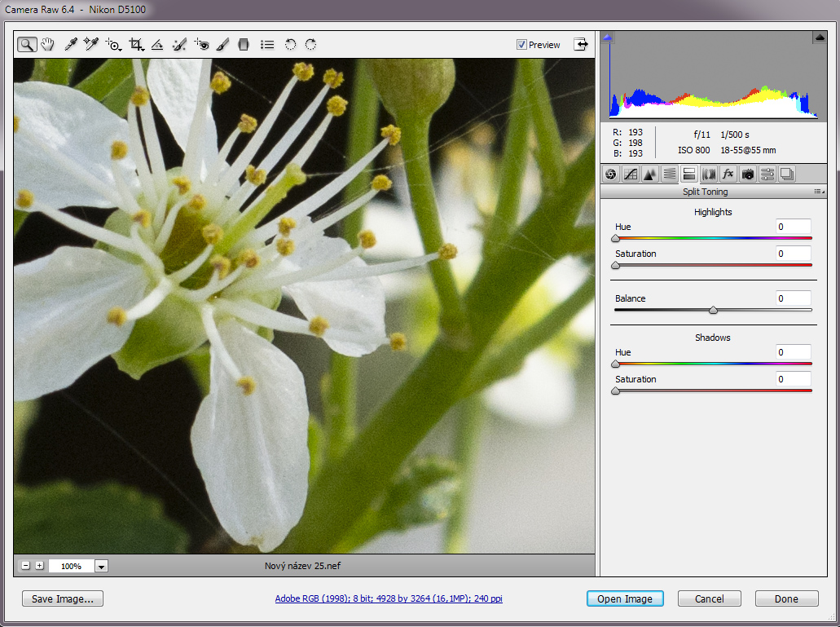The height and width of the screenshot is (627, 840).
Task: Rotate image 90 degrees counterclockwise
Action: (x=290, y=45)
